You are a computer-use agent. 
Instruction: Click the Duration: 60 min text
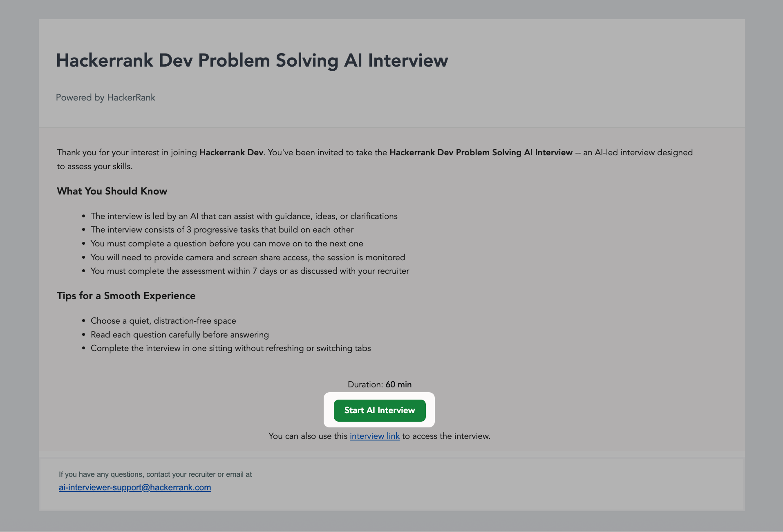380,384
